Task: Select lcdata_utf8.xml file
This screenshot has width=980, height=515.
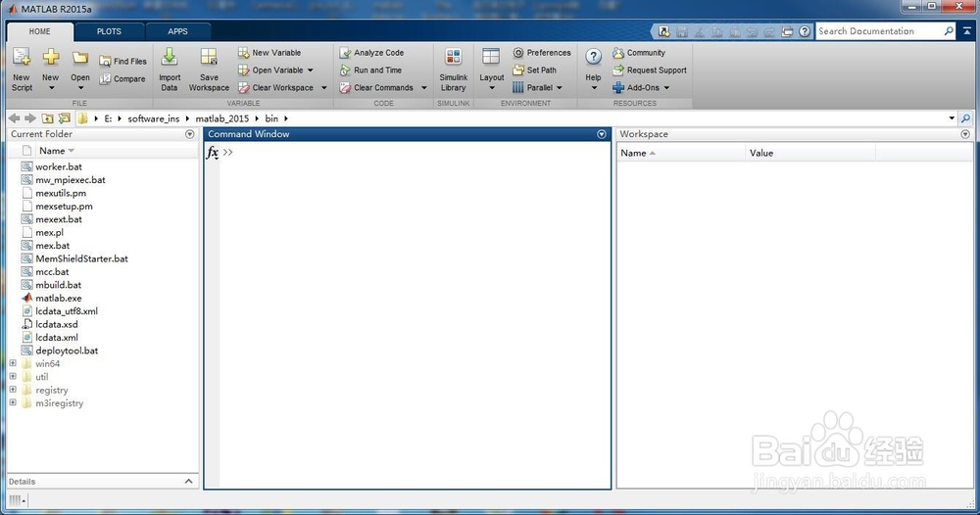Action: (x=67, y=311)
